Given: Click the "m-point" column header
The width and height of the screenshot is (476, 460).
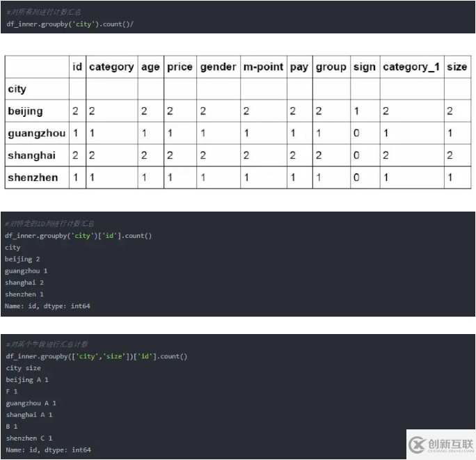Looking at the screenshot, I should [263, 67].
